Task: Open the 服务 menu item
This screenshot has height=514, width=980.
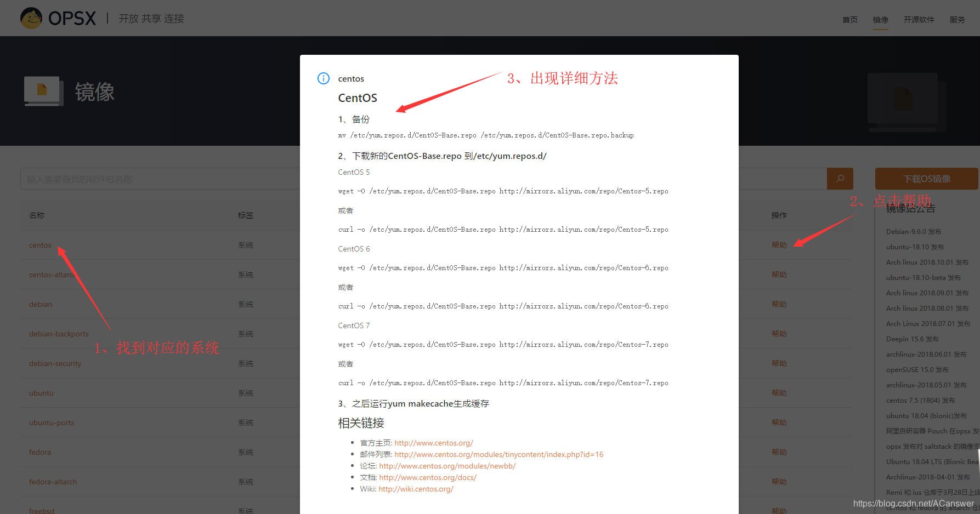Action: 958,20
